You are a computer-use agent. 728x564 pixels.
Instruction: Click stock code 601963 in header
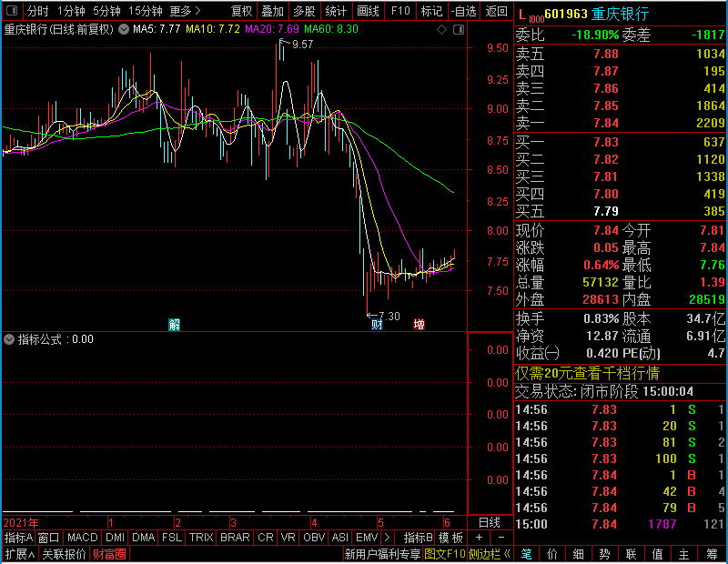point(566,14)
